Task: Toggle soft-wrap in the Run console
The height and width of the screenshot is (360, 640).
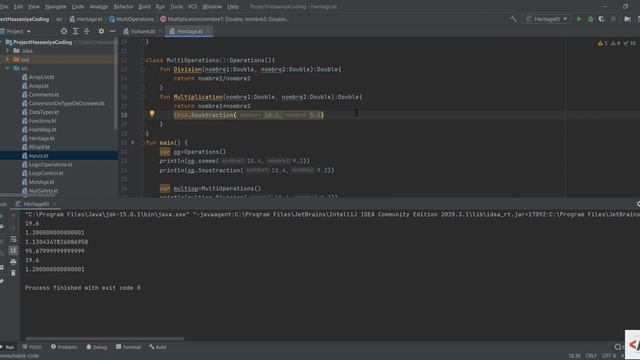Action: pyautogui.click(x=13, y=239)
